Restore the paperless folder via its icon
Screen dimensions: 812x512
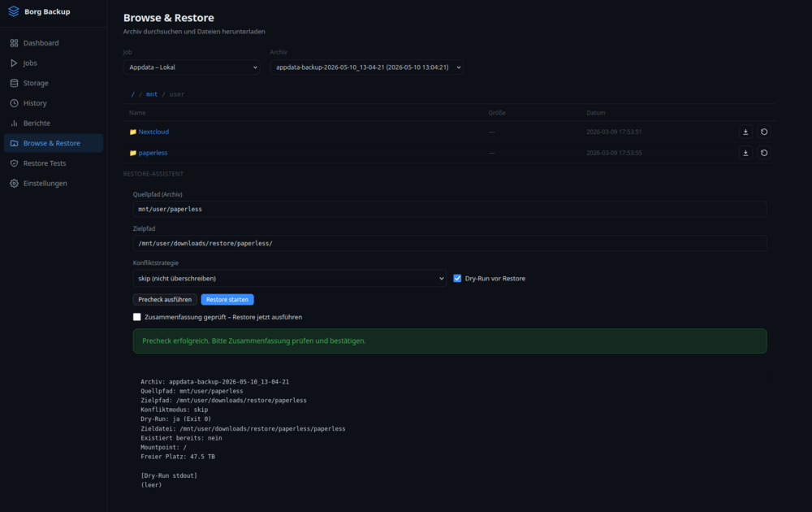click(764, 153)
